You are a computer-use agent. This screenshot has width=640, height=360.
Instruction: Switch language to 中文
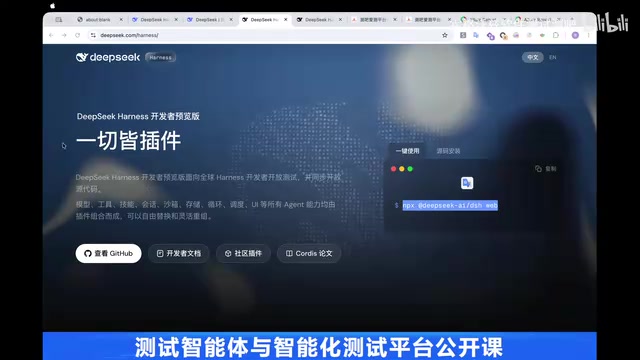pyautogui.click(x=532, y=58)
